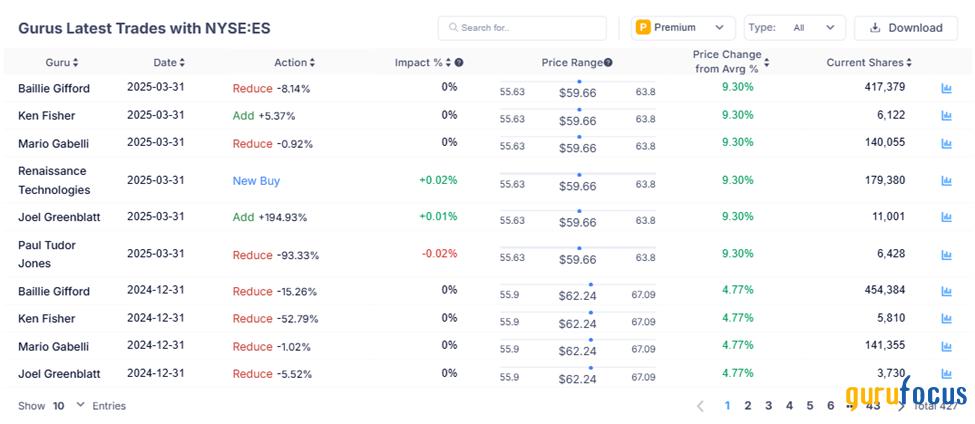Screen dimensions: 975x424
Task: Go to page 5
Action: click(810, 406)
